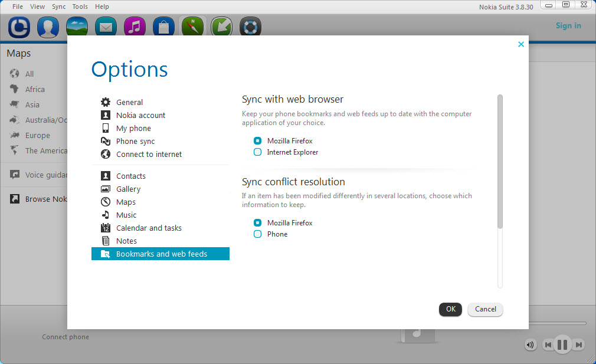Open the Support lifebuoy toolbar icon
The image size is (596, 364).
250,27
